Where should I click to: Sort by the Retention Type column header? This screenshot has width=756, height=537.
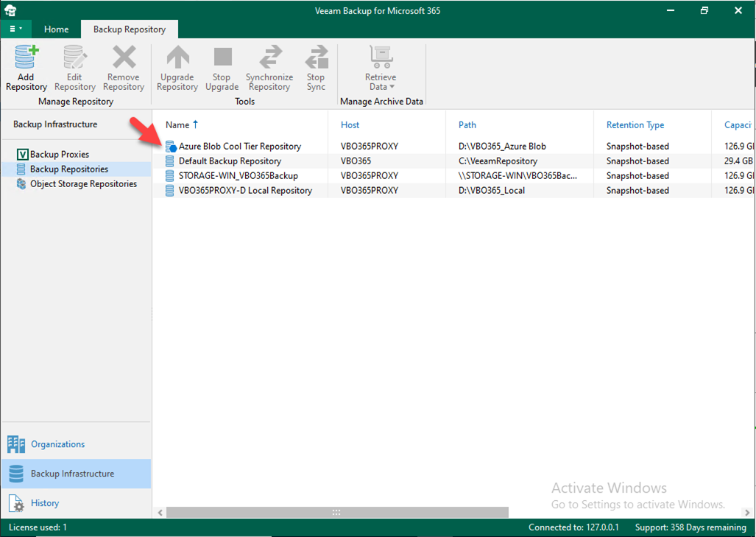click(635, 125)
